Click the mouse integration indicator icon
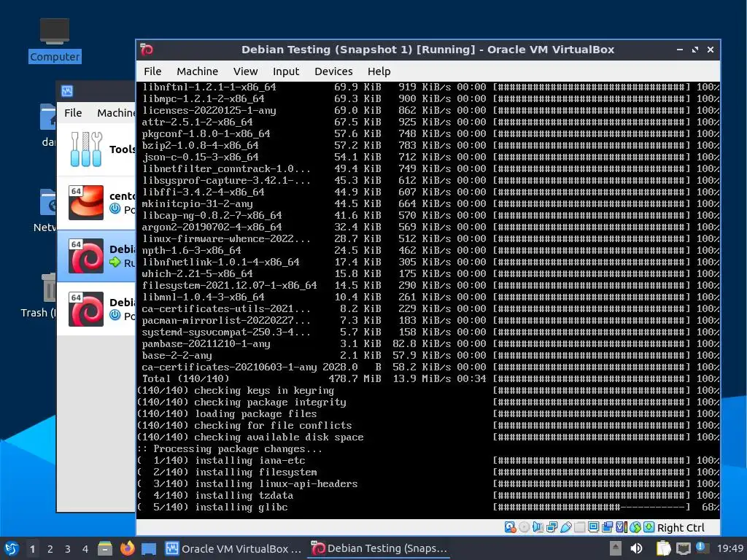Image resolution: width=747 pixels, height=560 pixels. 635,527
